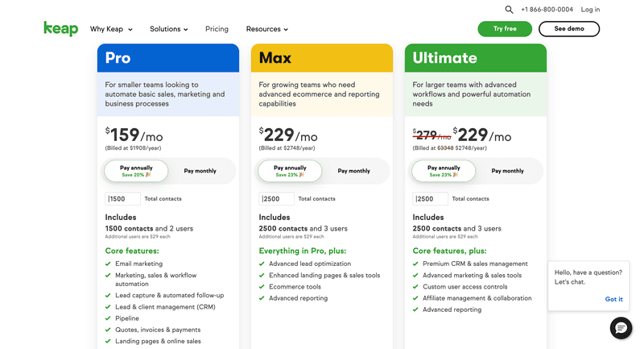Expand the Solutions menu
The image size is (644, 349).
pos(169,29)
